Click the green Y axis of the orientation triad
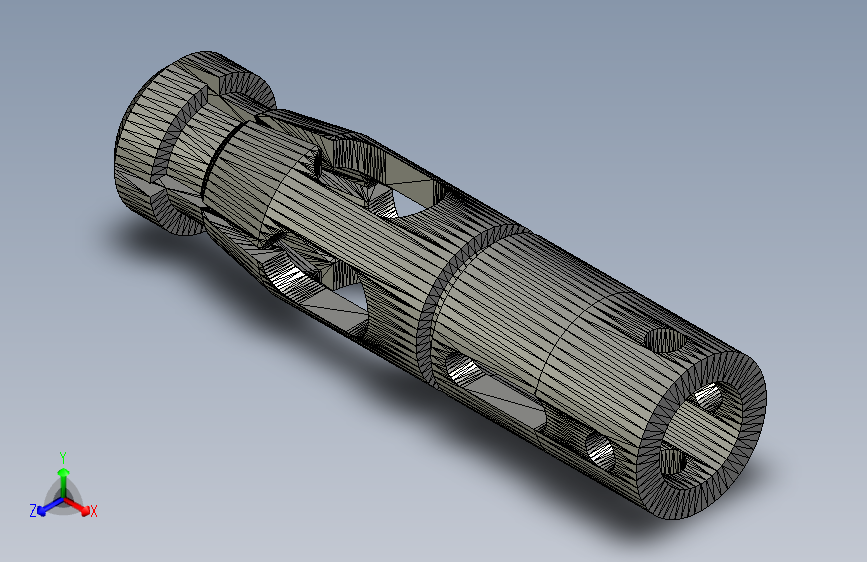 (63, 482)
